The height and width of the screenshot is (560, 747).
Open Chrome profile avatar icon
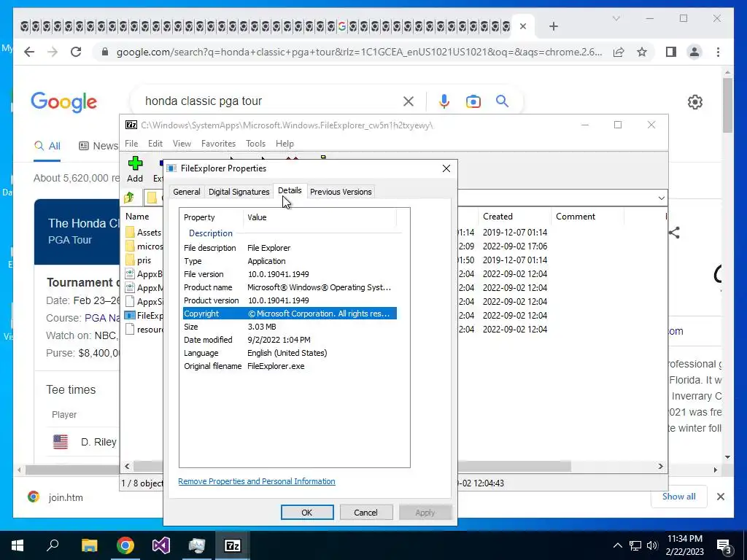coord(694,52)
